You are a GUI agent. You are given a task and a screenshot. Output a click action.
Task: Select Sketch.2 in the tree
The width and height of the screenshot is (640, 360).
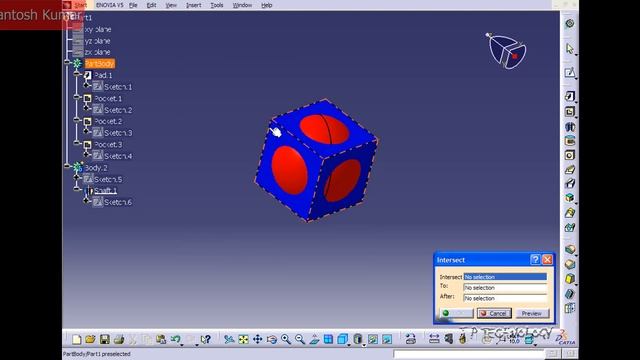[x=118, y=110]
